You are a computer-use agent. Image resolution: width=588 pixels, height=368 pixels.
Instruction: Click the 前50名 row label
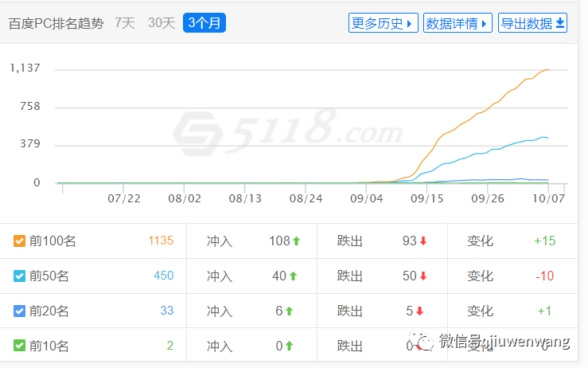pyautogui.click(x=49, y=276)
